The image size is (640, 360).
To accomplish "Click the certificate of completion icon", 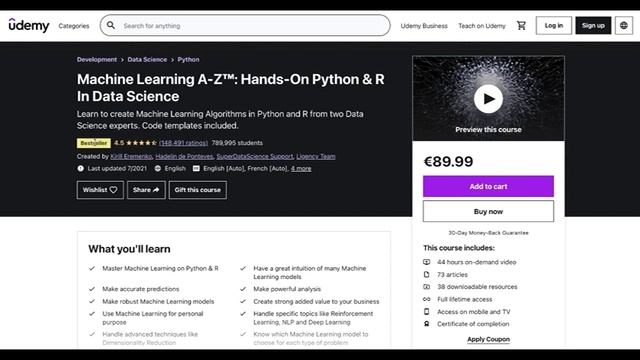I will point(427,324).
